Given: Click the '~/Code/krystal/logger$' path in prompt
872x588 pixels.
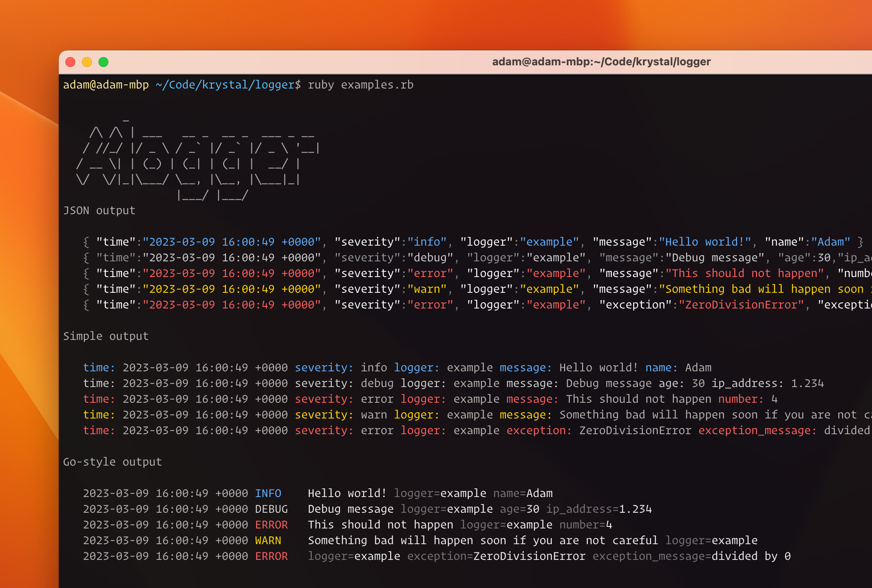Looking at the screenshot, I should 228,85.
